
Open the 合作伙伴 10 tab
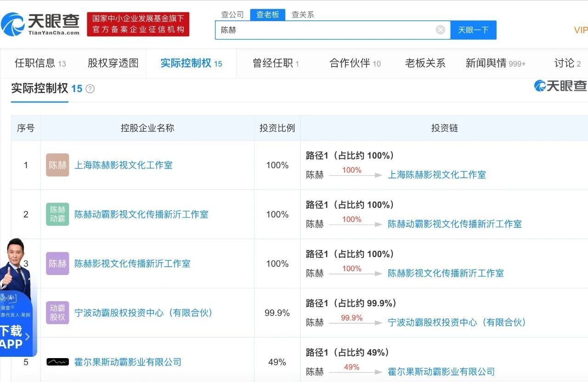point(355,63)
